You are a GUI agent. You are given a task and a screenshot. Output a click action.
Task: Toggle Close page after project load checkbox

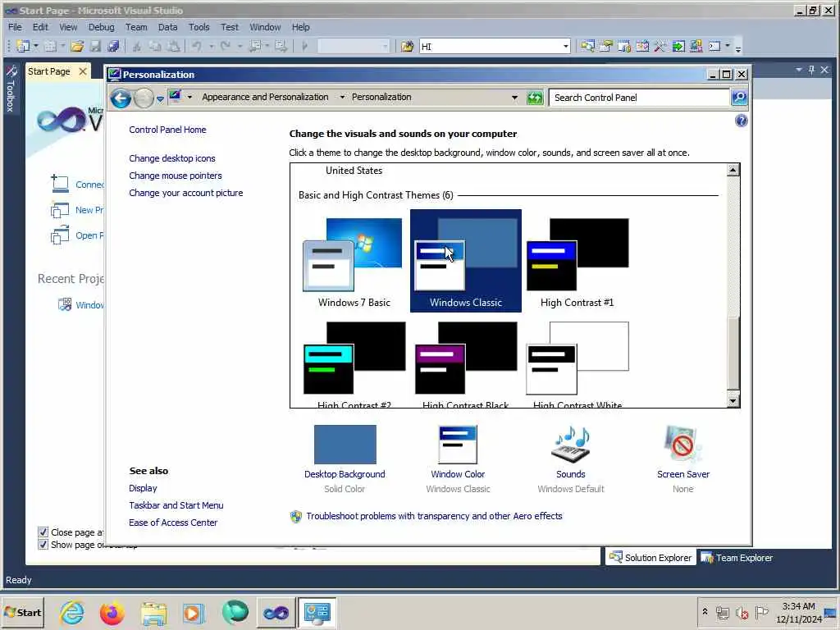click(x=43, y=532)
